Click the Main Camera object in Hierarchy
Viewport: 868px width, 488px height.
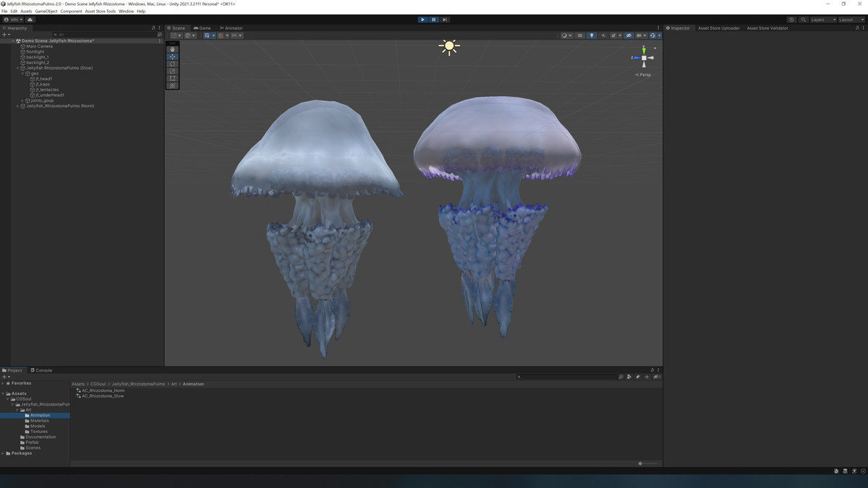40,46
